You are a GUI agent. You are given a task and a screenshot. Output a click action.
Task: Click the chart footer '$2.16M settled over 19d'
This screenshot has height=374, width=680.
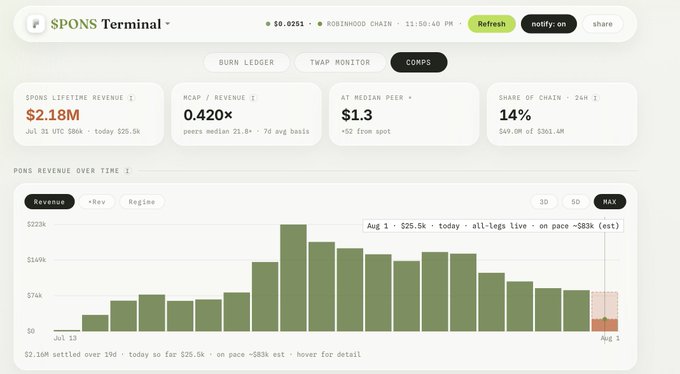(71, 354)
